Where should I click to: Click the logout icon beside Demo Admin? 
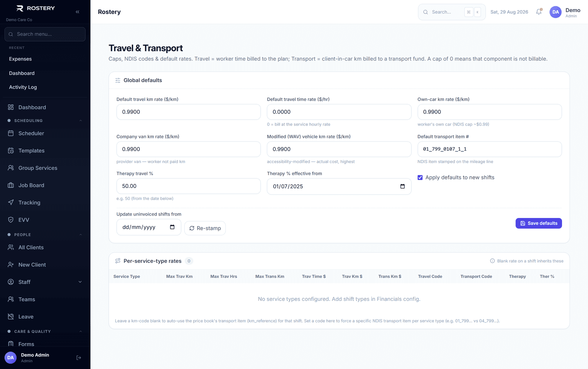[79, 358]
